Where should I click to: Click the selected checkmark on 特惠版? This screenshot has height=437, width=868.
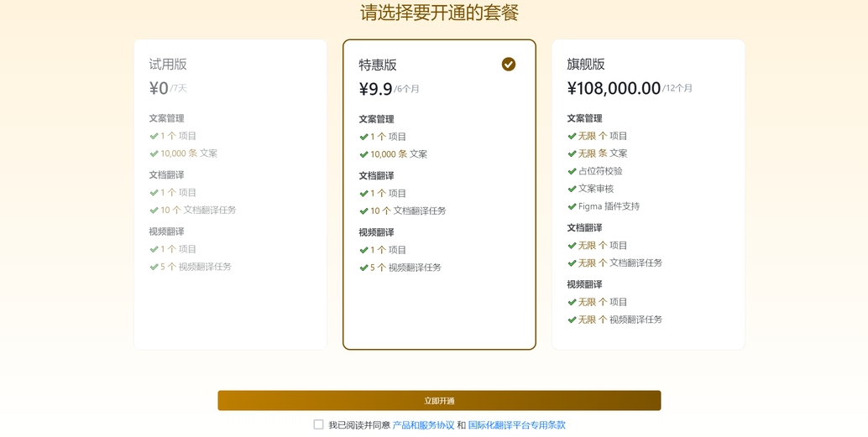click(509, 65)
